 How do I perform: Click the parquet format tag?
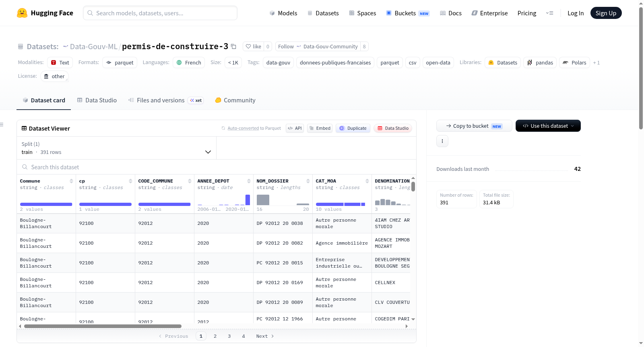tap(120, 62)
